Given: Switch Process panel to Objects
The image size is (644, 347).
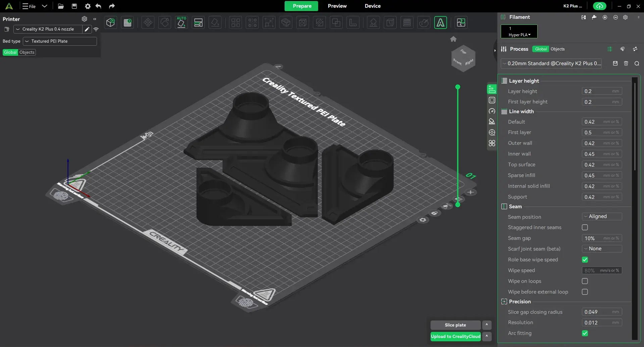Looking at the screenshot, I should click(558, 49).
